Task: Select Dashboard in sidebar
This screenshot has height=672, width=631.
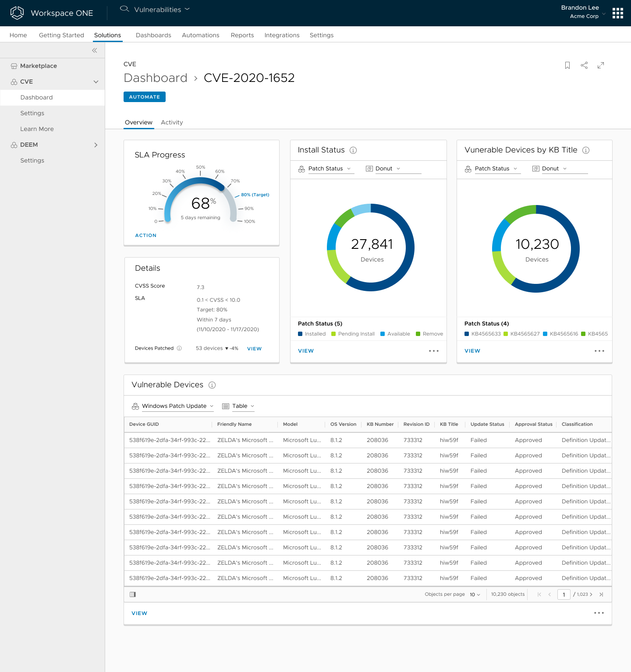Action: point(52,97)
